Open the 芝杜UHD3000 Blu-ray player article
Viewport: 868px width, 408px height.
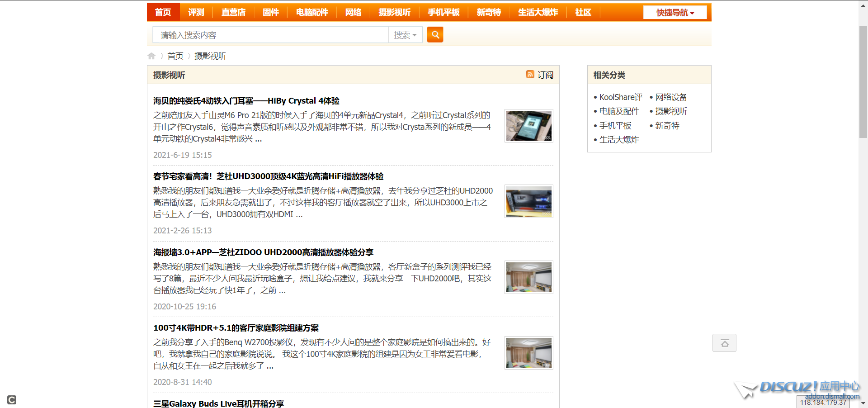(268, 176)
